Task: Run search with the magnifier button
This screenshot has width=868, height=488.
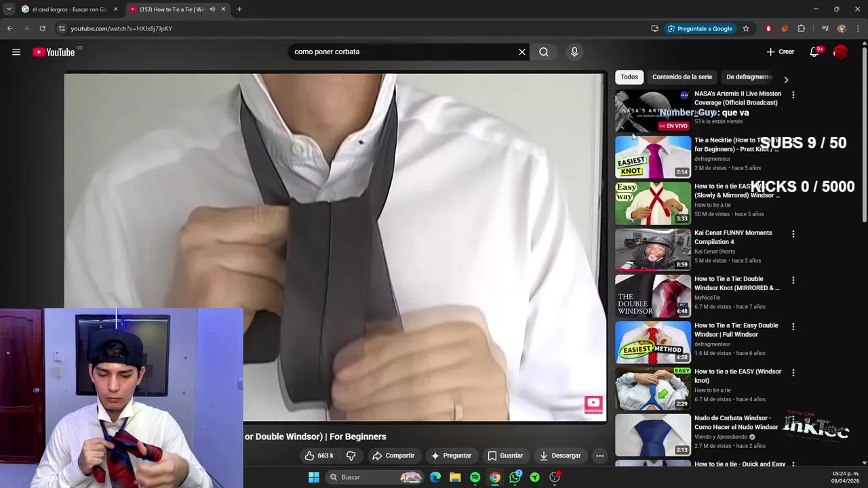Action: [x=544, y=52]
